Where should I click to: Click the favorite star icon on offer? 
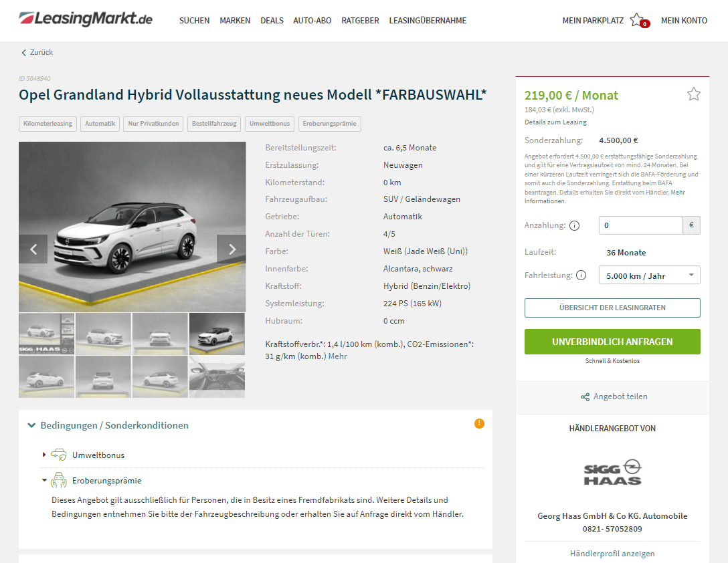pos(694,94)
